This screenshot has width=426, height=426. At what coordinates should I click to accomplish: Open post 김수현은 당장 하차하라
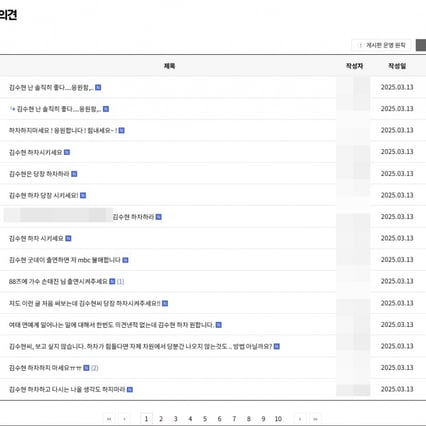(39, 174)
